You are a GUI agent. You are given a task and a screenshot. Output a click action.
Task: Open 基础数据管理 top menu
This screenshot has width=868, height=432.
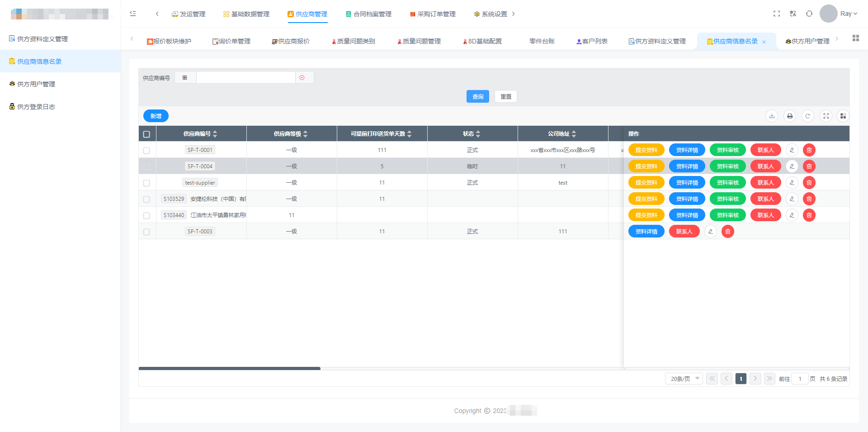pos(246,14)
